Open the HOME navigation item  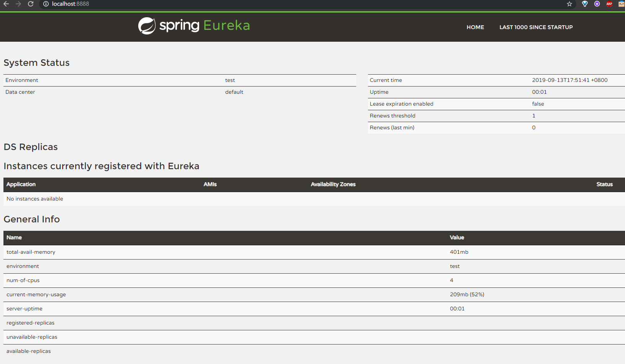tap(475, 27)
